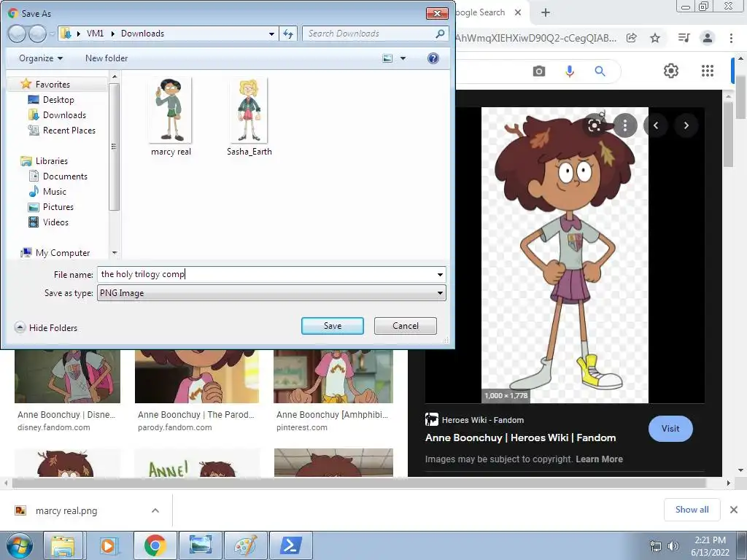Expand address bar previous locations dropdown

pos(271,34)
